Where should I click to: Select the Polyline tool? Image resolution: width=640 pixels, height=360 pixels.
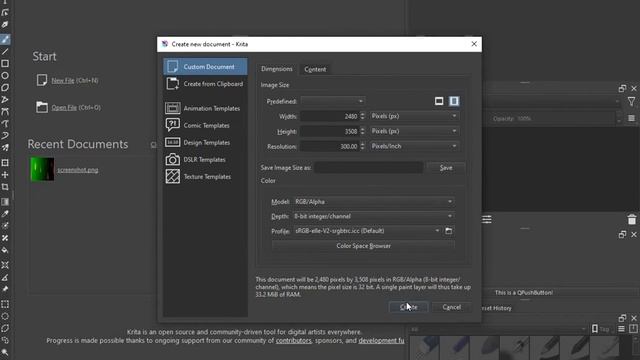[5, 100]
